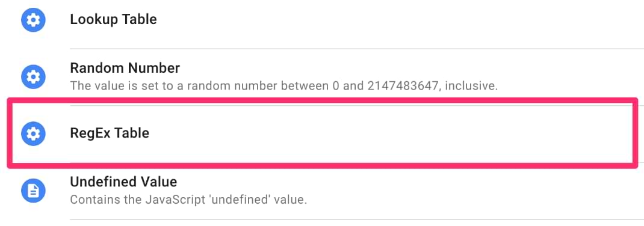Screen dimensions: 644x226
Task: Click the "Contains the JavaScript 'undefined' value" description
Action: (x=188, y=200)
